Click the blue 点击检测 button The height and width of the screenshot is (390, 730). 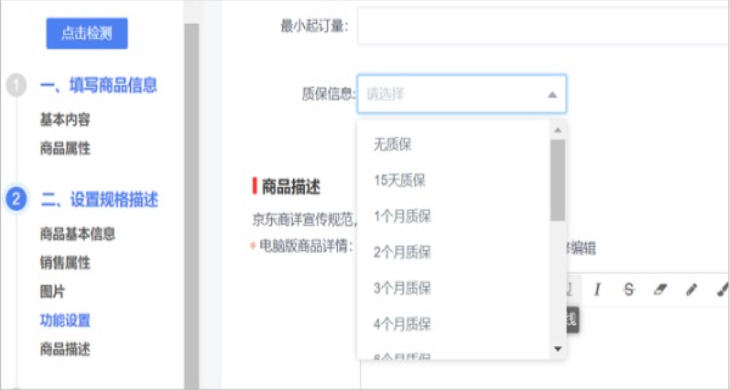click(87, 34)
